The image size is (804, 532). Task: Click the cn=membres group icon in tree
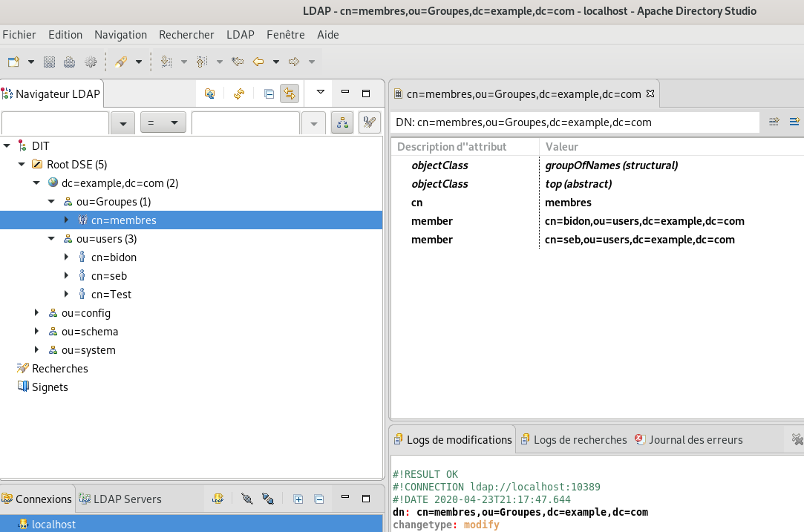tap(82, 220)
